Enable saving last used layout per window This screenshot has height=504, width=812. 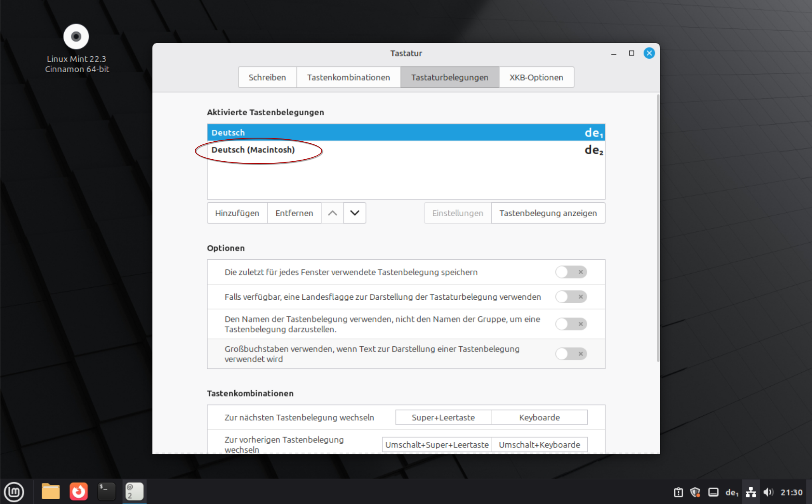tap(570, 272)
